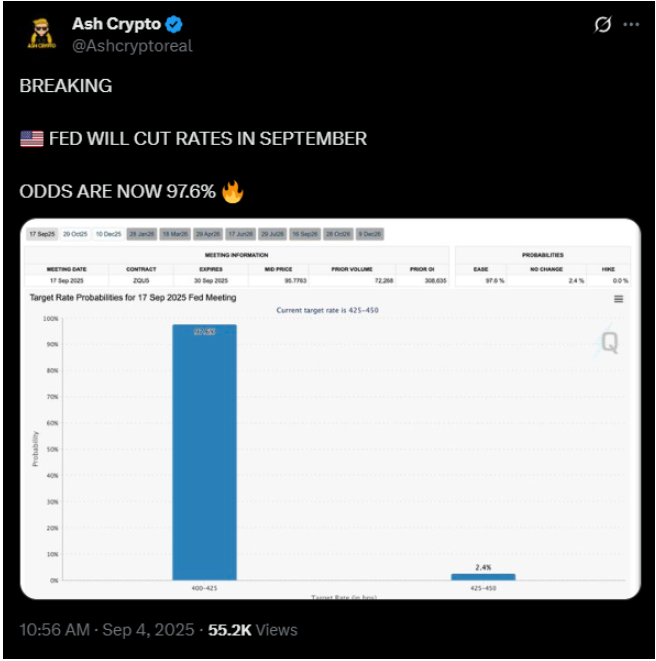The width and height of the screenshot is (656, 661).
Task: Click the fire emoji after 97.6%
Action: [232, 191]
